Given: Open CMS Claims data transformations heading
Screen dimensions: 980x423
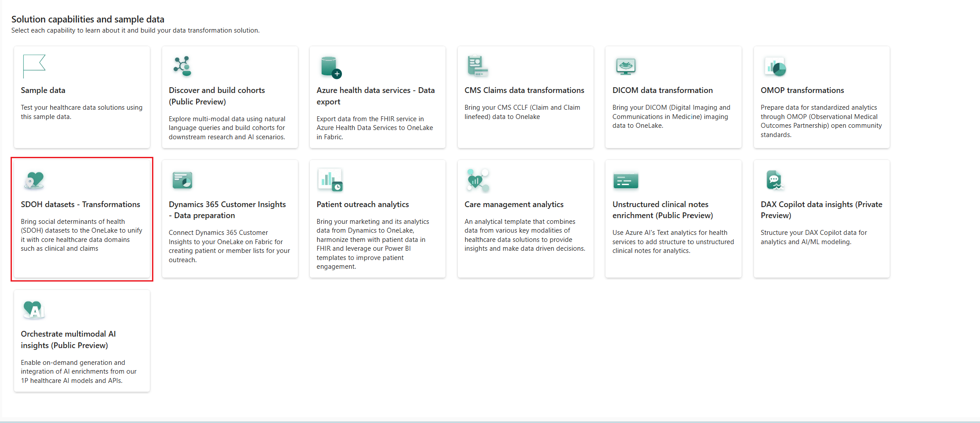Looking at the screenshot, I should (x=524, y=90).
